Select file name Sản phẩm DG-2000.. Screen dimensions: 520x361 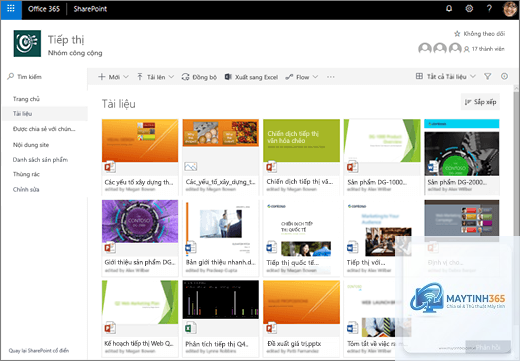[457, 182]
